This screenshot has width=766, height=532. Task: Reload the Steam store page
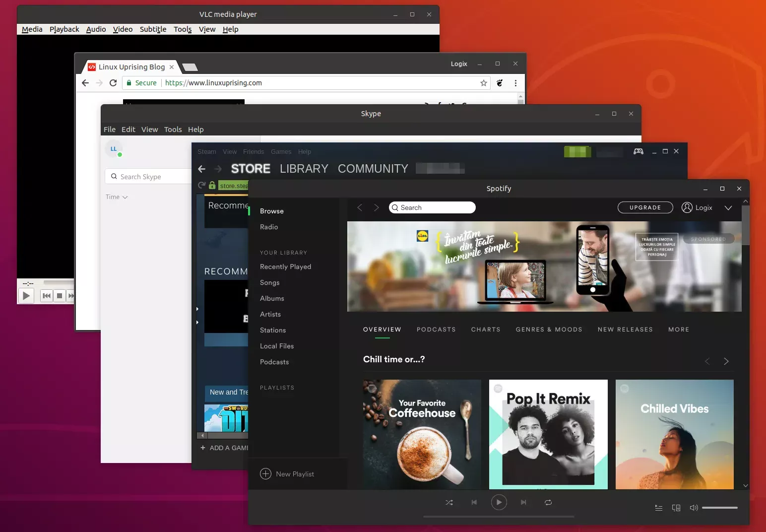tap(201, 185)
